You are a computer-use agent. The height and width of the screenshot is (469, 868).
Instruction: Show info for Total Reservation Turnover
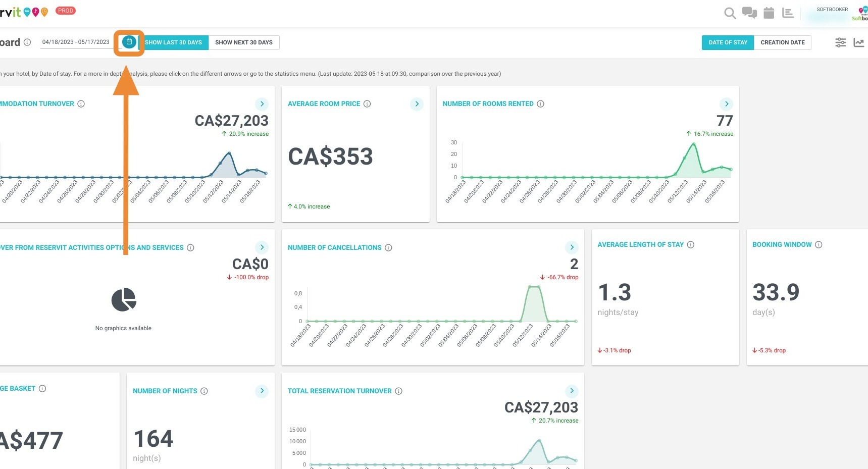tap(398, 391)
